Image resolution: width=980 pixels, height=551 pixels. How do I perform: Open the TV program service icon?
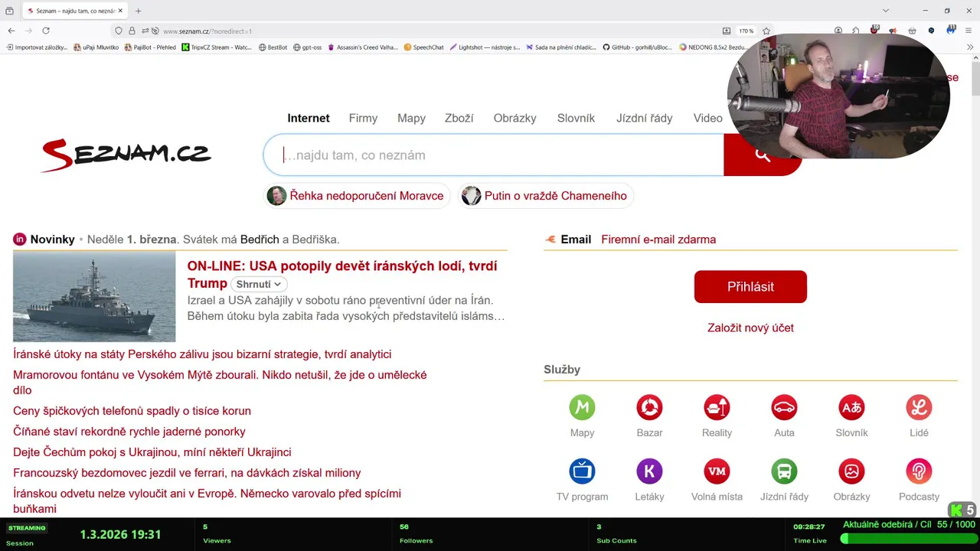click(x=582, y=471)
